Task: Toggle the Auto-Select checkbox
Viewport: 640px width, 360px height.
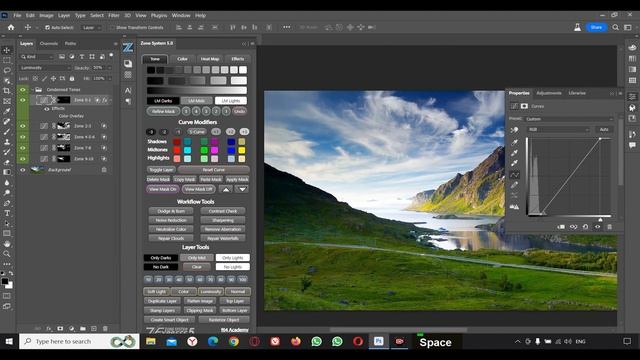Action: (47, 27)
